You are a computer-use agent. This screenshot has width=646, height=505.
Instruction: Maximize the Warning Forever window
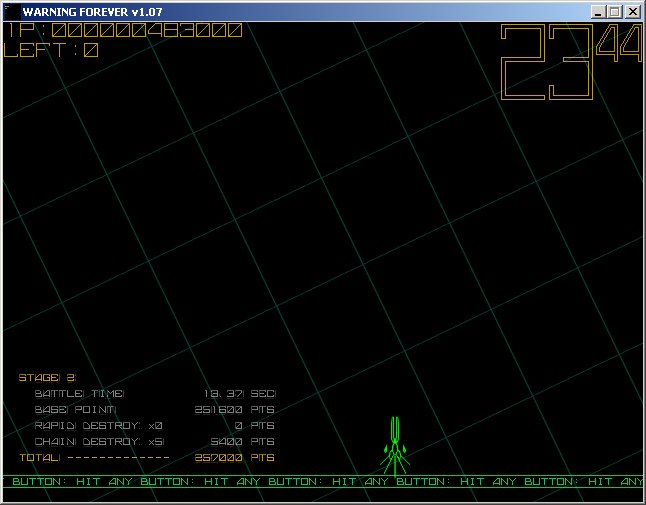(615, 12)
